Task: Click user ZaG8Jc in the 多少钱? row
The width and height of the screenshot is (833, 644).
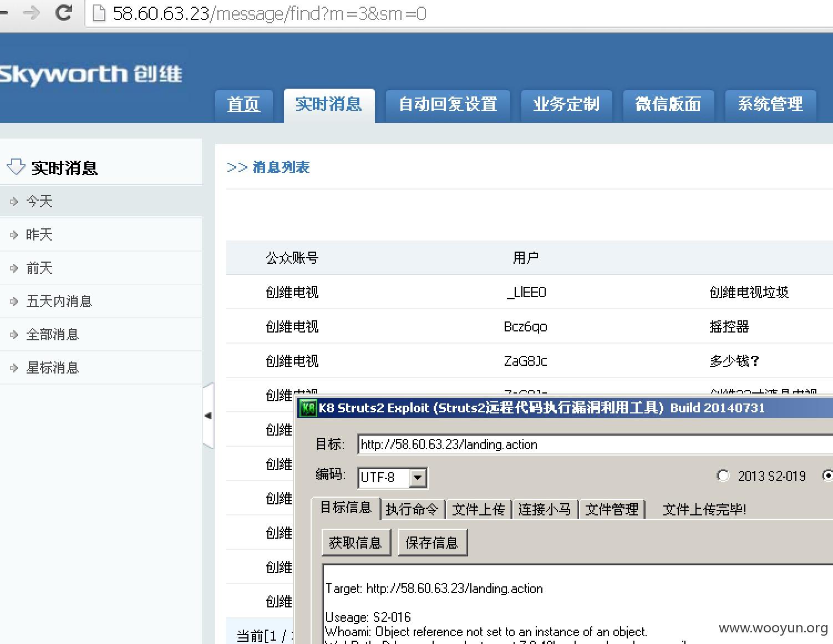Action: click(x=525, y=361)
